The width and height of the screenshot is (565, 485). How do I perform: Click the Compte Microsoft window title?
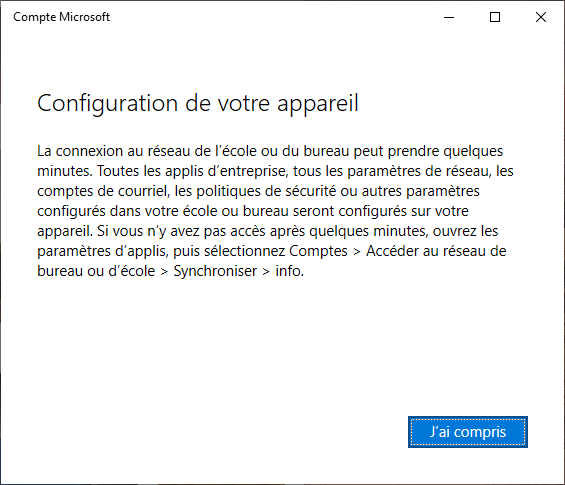(61, 17)
